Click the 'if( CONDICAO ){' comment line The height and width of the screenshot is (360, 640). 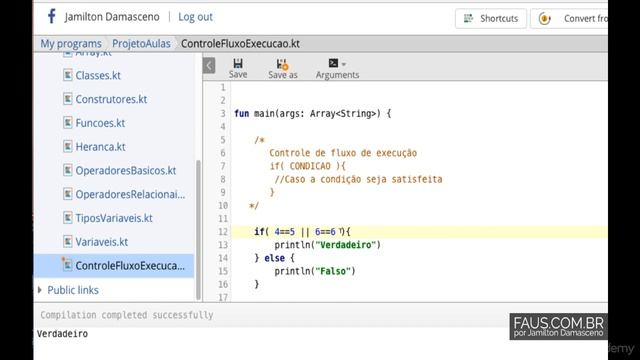point(307,166)
